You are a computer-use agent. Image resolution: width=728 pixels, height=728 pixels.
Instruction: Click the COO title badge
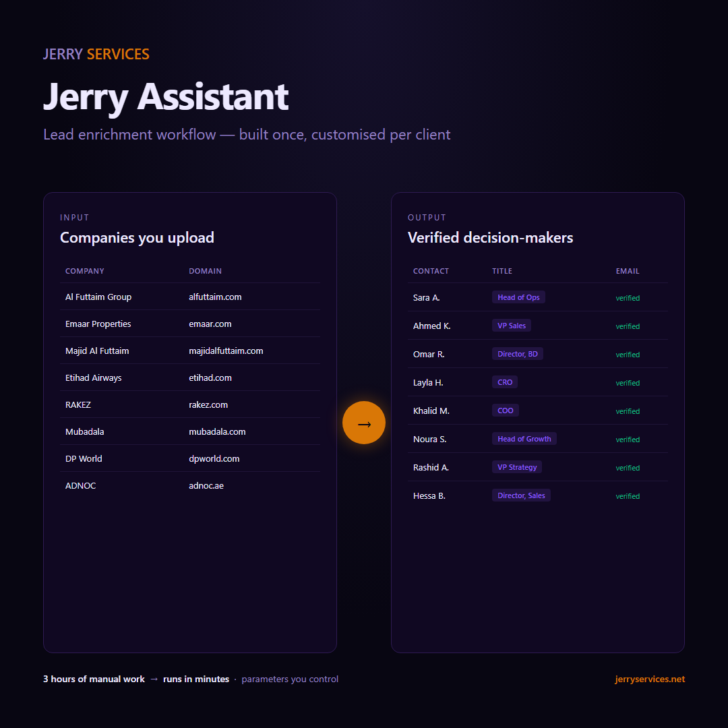click(x=505, y=411)
